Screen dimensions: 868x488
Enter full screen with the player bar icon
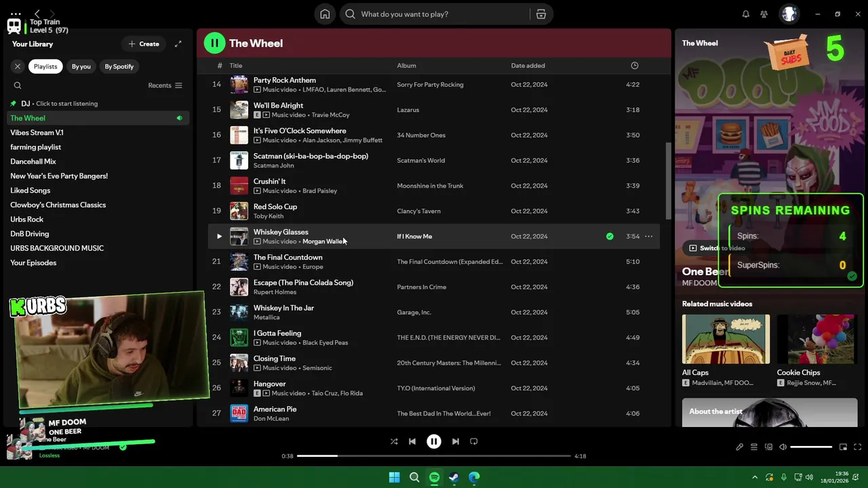[x=858, y=447]
